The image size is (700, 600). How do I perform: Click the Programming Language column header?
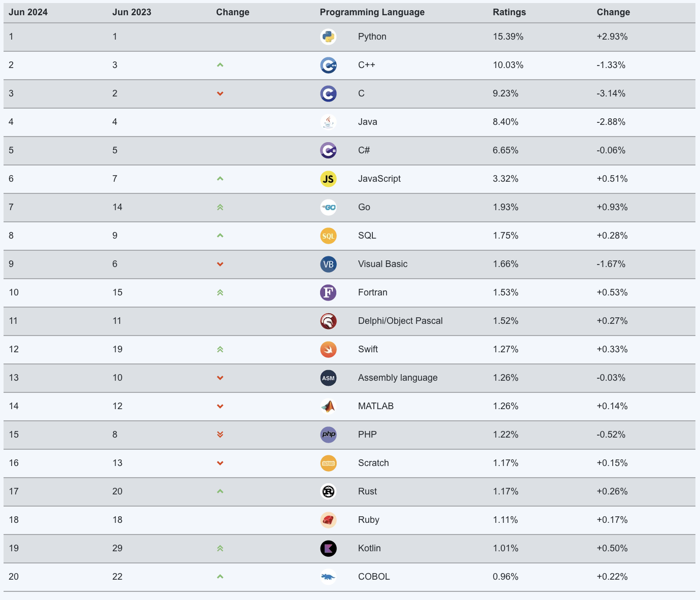(372, 12)
